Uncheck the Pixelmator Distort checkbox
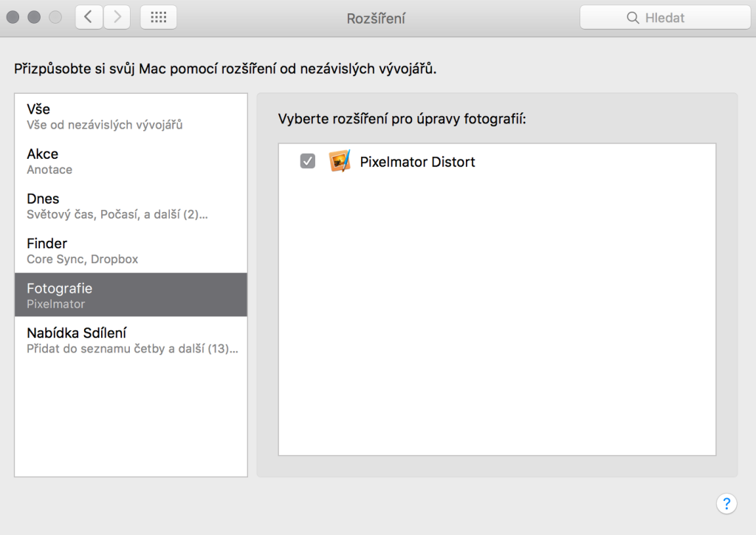The height and width of the screenshot is (535, 756). [x=308, y=161]
